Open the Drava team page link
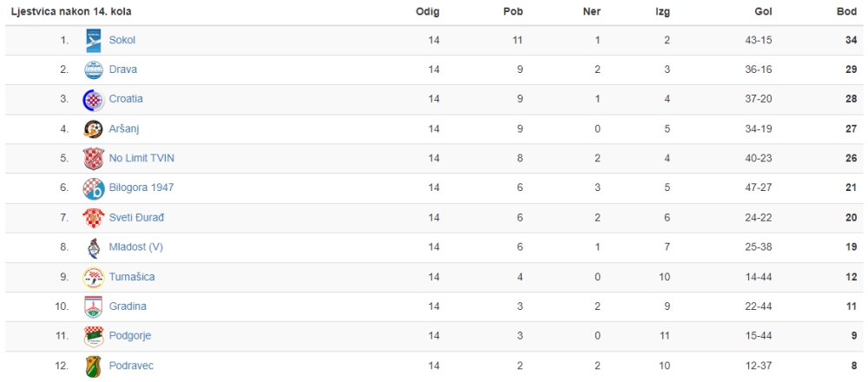The height and width of the screenshot is (382, 868). point(123,69)
